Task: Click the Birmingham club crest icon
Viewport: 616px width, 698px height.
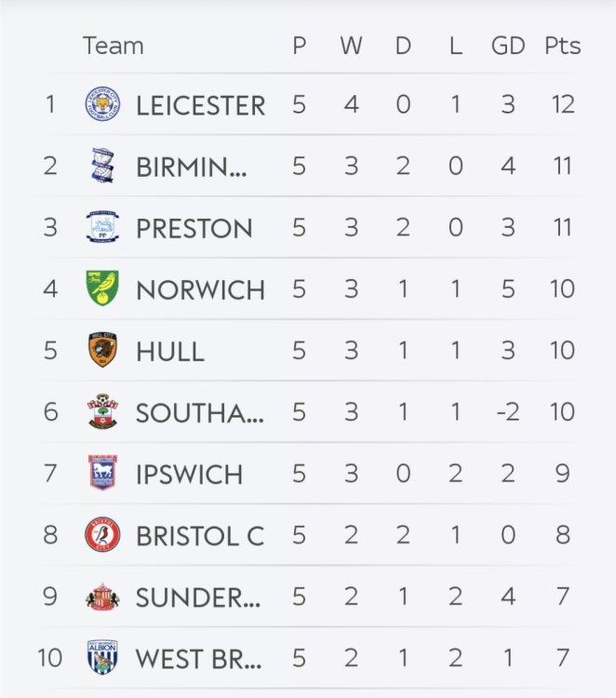Action: (x=101, y=166)
